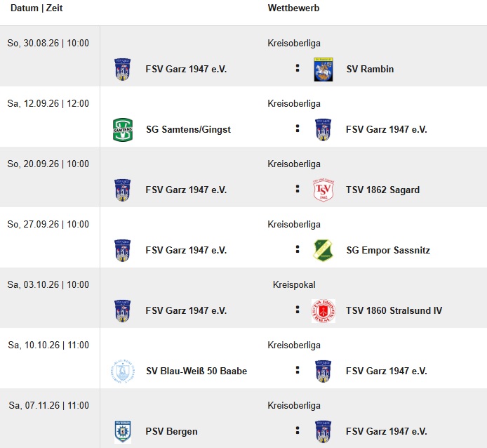Open the PSV Bergen team link

[171, 432]
